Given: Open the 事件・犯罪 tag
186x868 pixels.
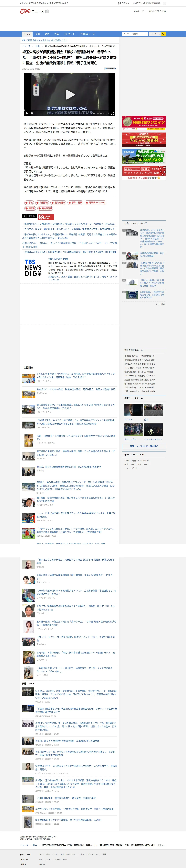Looking at the screenshot, I should (76, 203).
